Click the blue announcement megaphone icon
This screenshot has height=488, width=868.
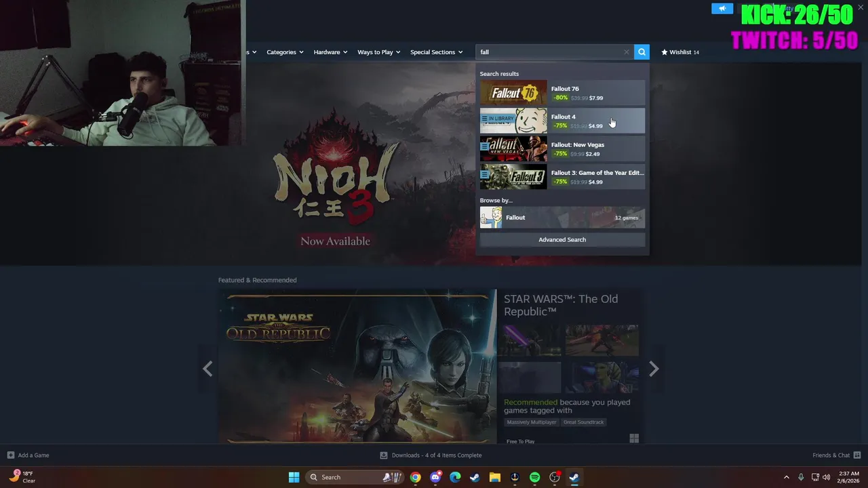coord(722,8)
